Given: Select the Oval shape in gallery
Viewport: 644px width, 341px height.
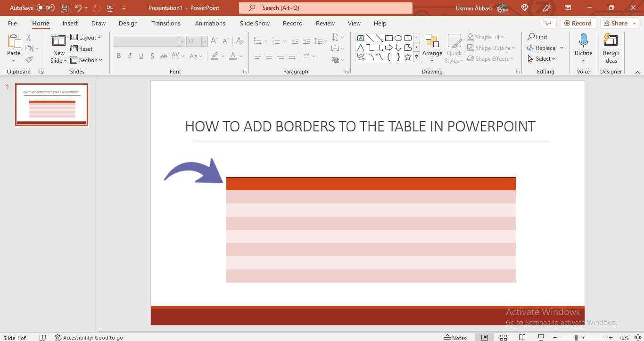Looking at the screenshot, I should 398,38.
